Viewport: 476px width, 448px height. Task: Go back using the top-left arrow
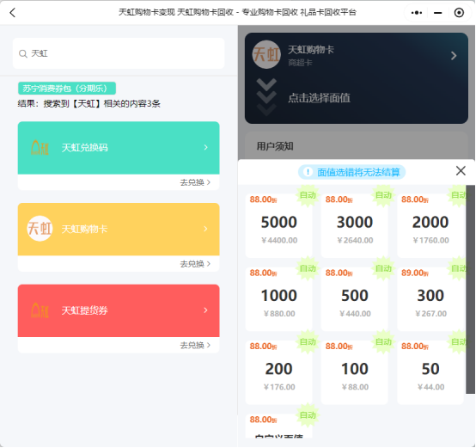[x=12, y=12]
